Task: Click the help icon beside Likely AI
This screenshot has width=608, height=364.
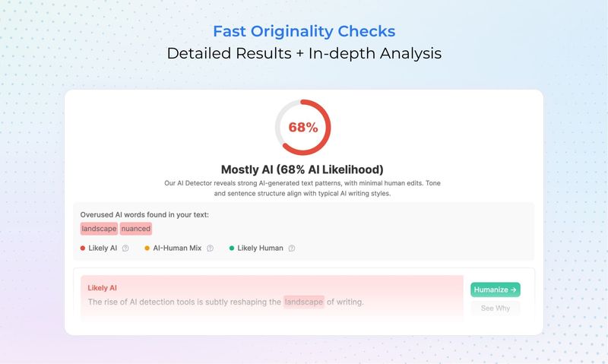Action: (125, 248)
